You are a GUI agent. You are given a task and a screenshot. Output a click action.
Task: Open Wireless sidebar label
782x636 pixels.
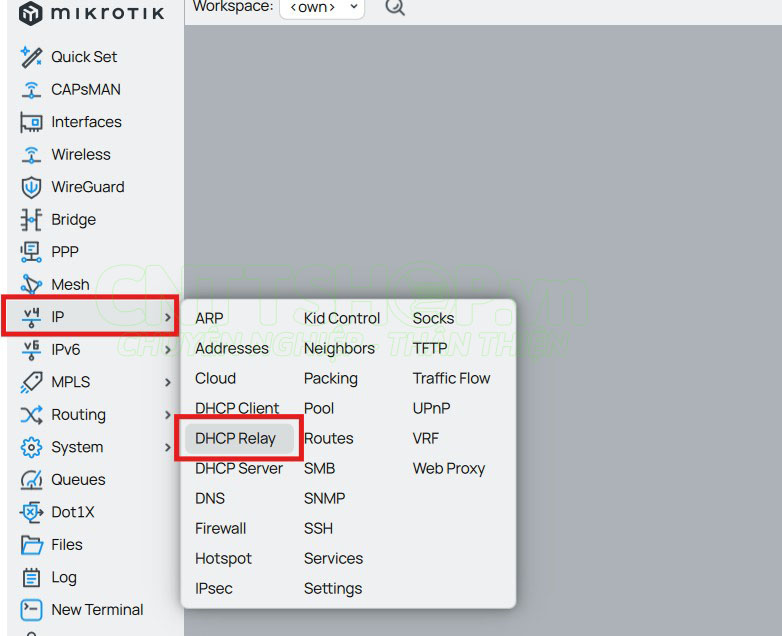coord(81,155)
